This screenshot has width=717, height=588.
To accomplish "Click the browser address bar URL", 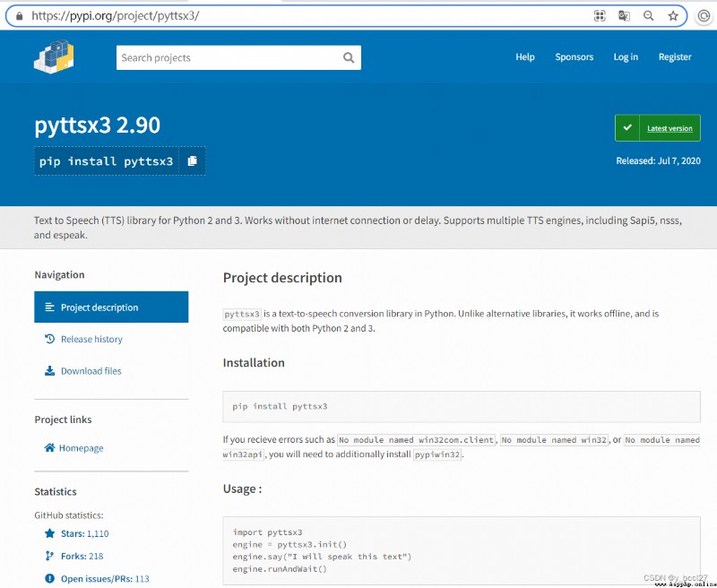I will point(115,16).
